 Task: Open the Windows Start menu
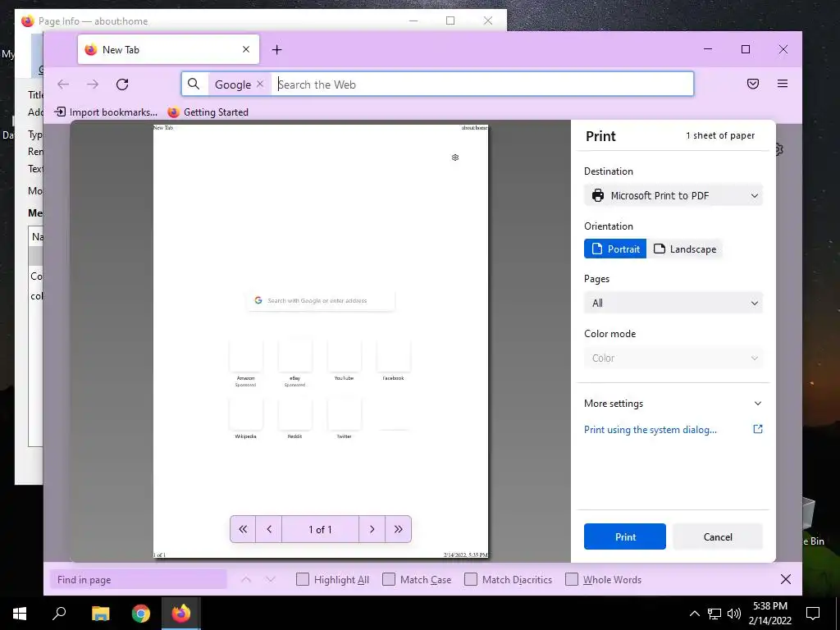click(x=20, y=614)
